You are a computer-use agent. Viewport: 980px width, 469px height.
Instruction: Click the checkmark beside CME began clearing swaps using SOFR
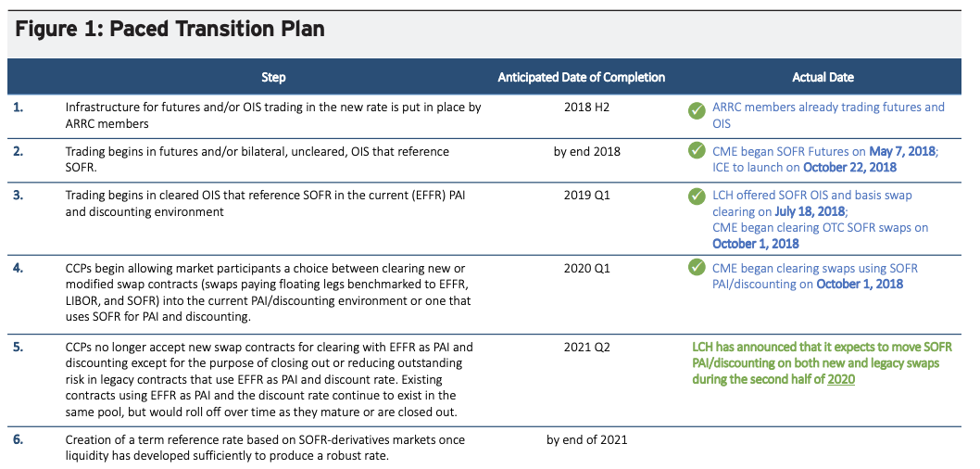point(697,269)
